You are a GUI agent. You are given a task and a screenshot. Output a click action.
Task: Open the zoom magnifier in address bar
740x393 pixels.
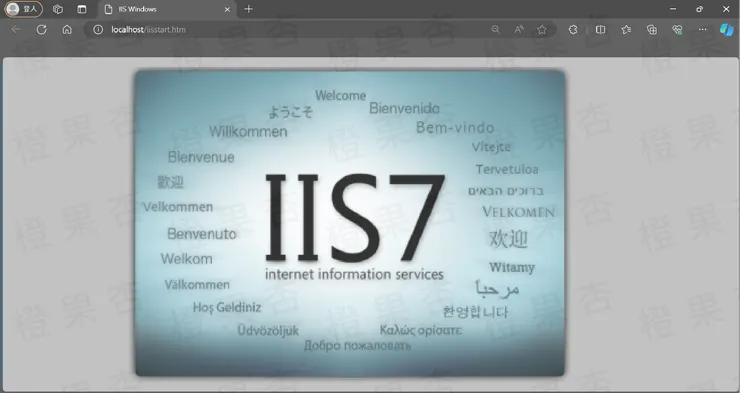495,30
